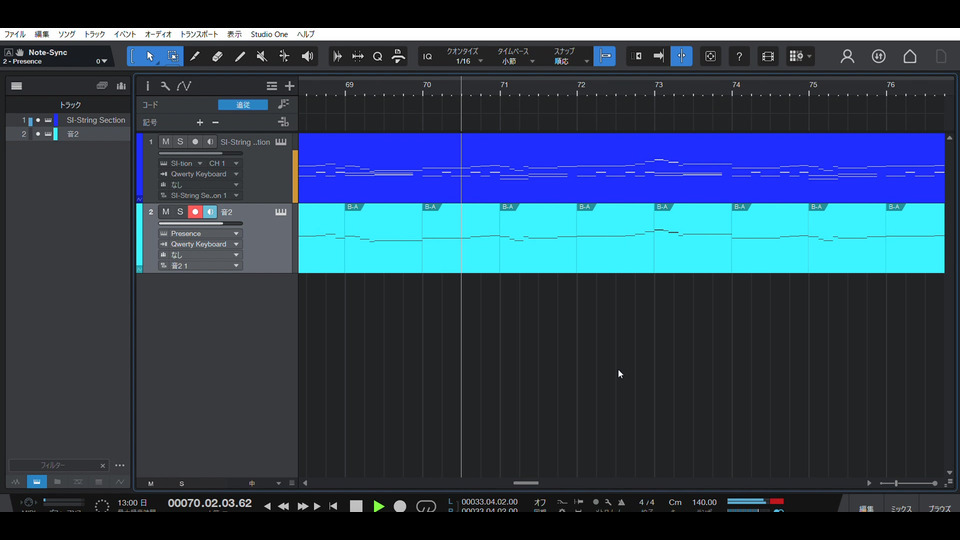Select the Mute tool
The height and width of the screenshot is (540, 960).
pyautogui.click(x=262, y=57)
